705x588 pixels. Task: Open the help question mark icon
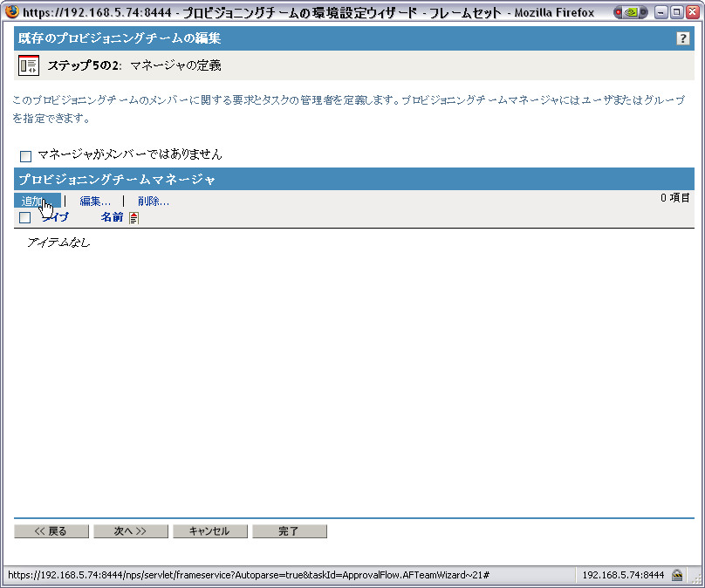(x=682, y=38)
